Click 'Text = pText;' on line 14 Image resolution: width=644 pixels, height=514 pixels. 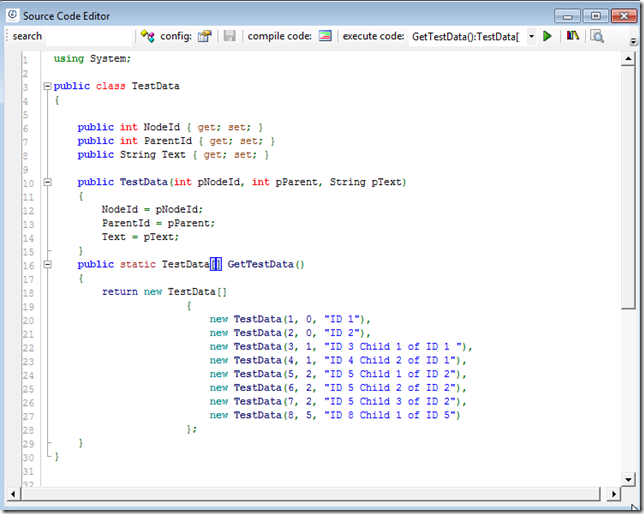(140, 237)
